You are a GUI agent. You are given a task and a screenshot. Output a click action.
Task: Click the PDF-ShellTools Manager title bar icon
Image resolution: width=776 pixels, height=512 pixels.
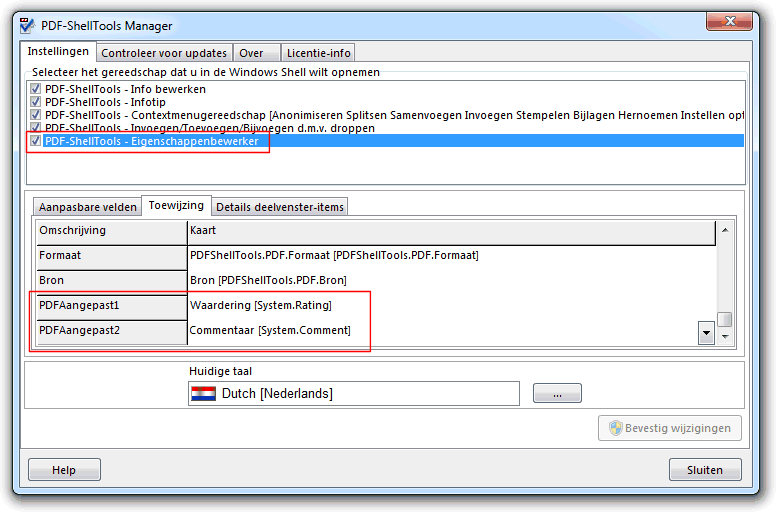pos(27,25)
